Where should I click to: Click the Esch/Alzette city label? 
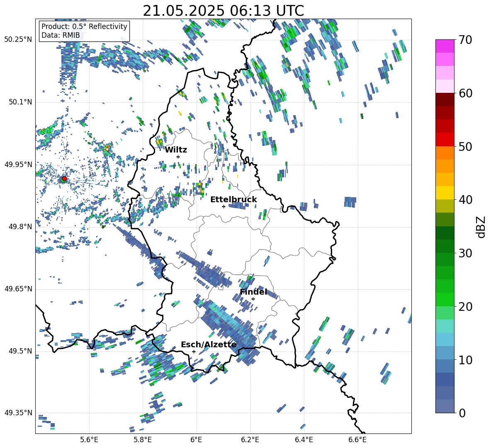209,345
